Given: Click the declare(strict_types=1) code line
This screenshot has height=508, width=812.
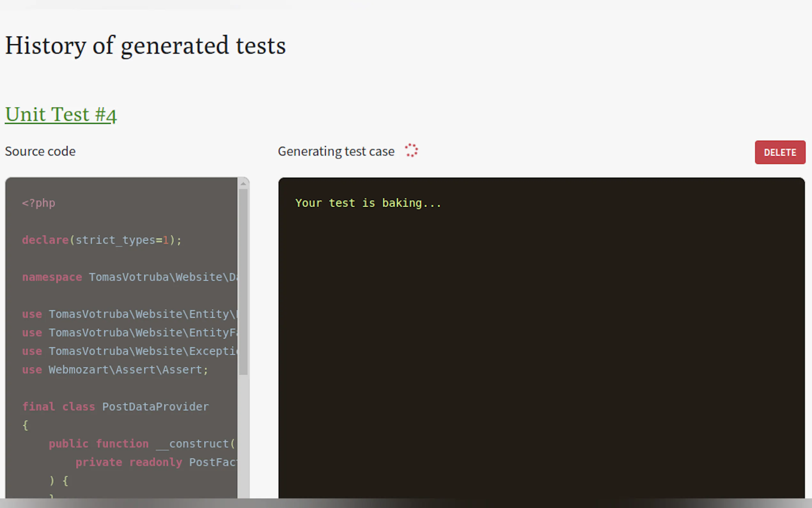Looking at the screenshot, I should [102, 240].
